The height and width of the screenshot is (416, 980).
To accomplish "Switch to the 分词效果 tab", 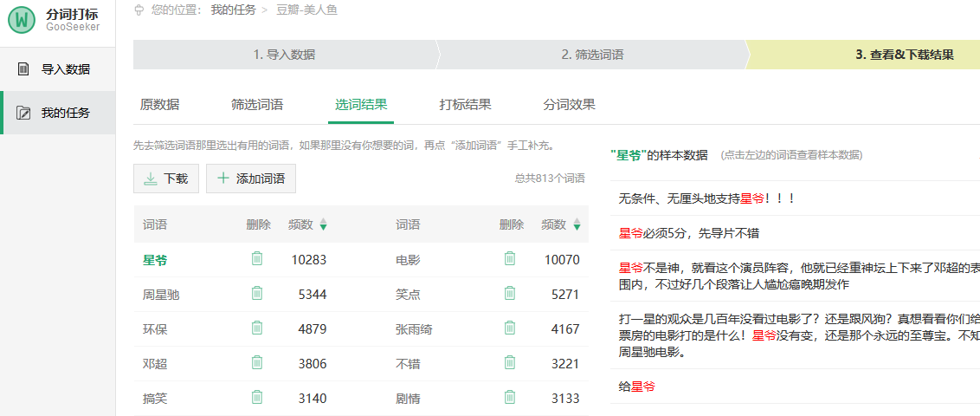I will pos(570,105).
